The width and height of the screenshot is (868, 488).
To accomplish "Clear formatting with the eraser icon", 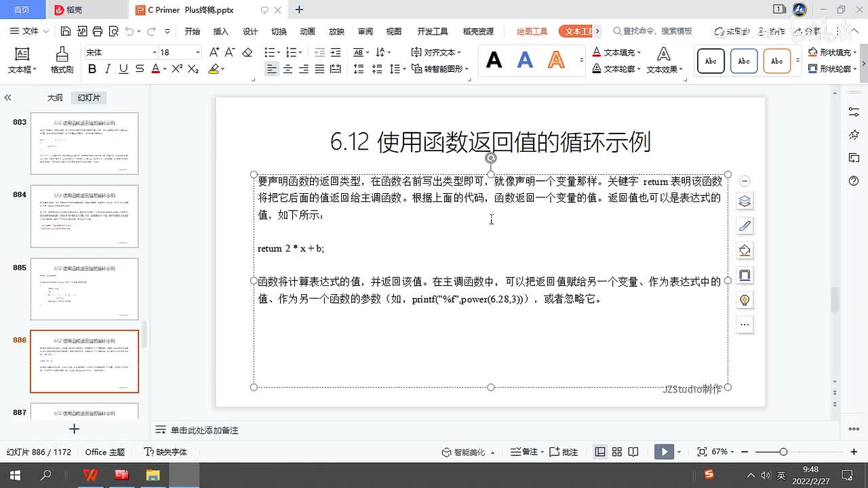I will pos(247,52).
